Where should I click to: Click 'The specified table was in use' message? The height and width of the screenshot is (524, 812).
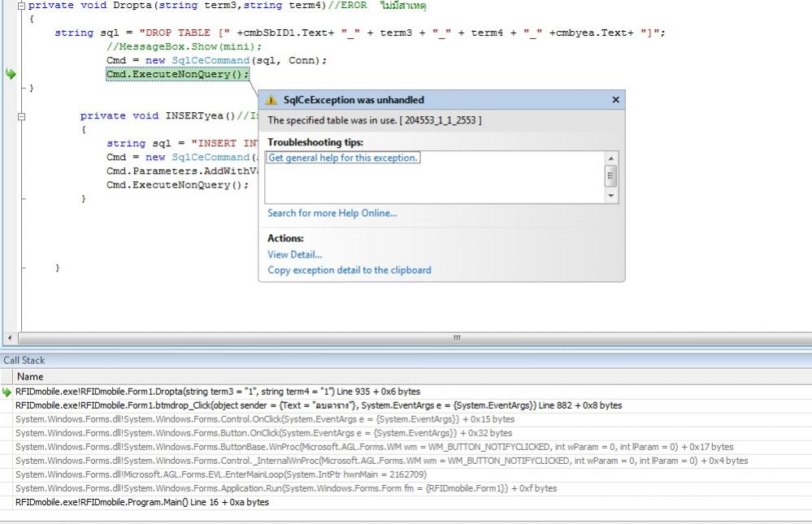(374, 120)
